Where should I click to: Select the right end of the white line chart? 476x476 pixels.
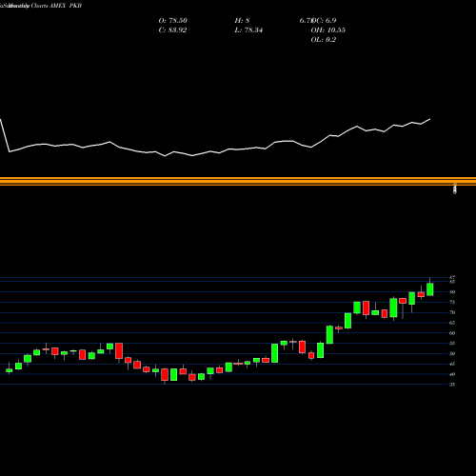[430, 119]
